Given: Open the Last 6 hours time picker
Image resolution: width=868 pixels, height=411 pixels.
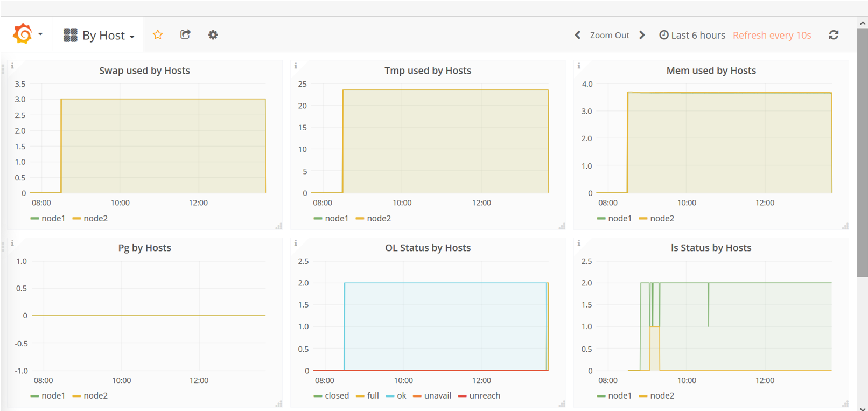Looking at the screenshot, I should pyautogui.click(x=692, y=35).
